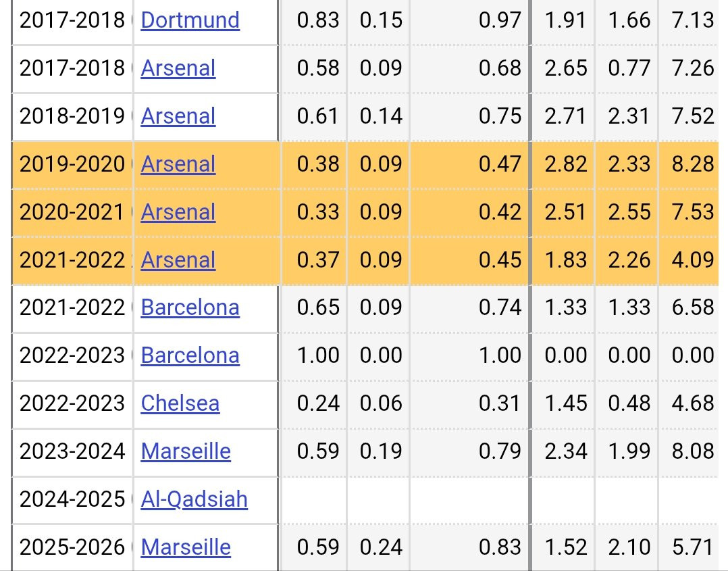The width and height of the screenshot is (728, 571).
Task: Click the 0.83 value in Dortmund row
Action: pos(318,20)
